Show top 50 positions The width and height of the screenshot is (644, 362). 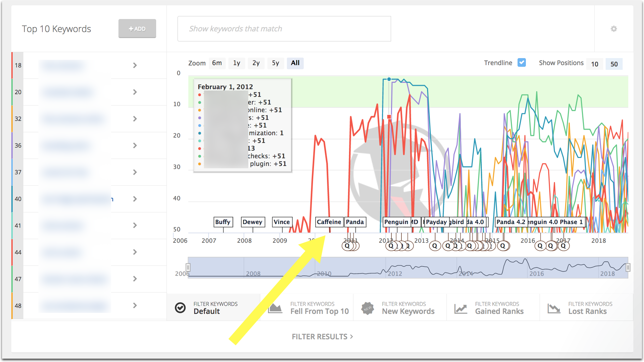(x=614, y=64)
